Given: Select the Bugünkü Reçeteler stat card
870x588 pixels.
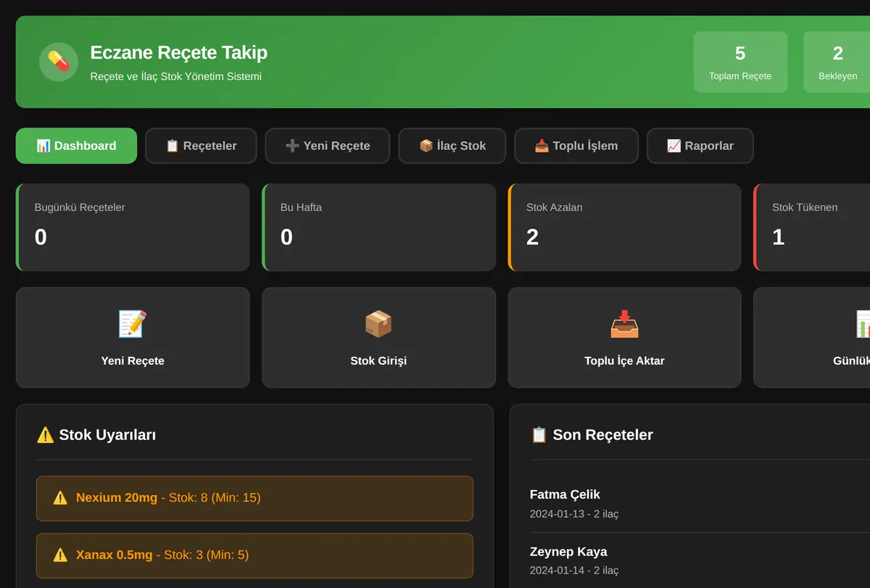Looking at the screenshot, I should point(133,228).
